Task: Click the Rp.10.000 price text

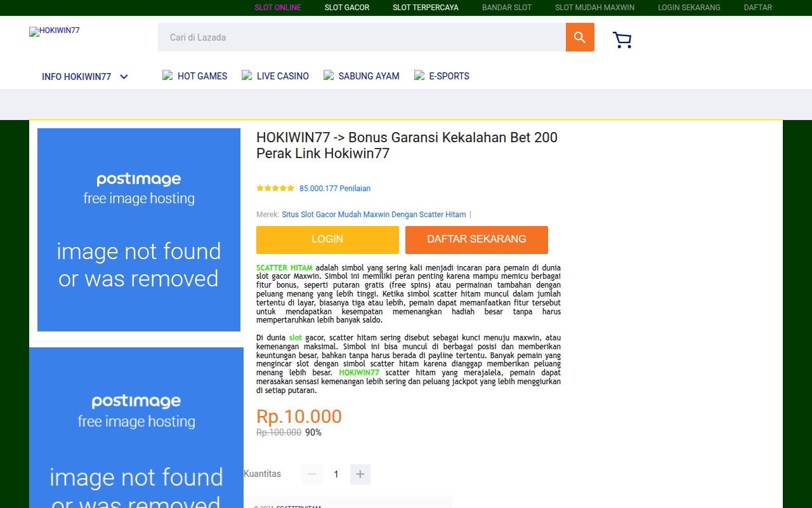Action: (299, 417)
